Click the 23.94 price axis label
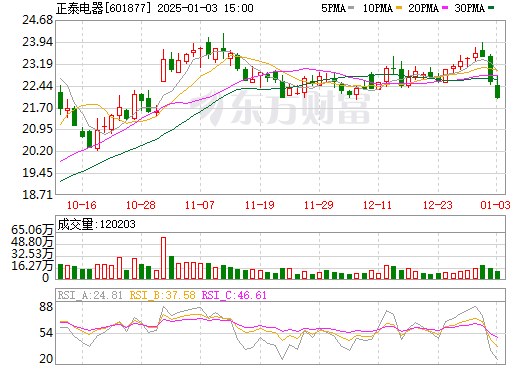The image size is (520, 365). tap(37, 42)
